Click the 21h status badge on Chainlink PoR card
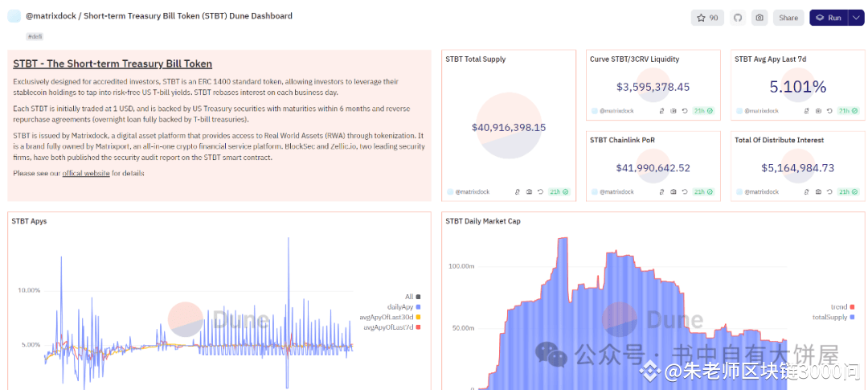This screenshot has width=868, height=390. tap(703, 191)
